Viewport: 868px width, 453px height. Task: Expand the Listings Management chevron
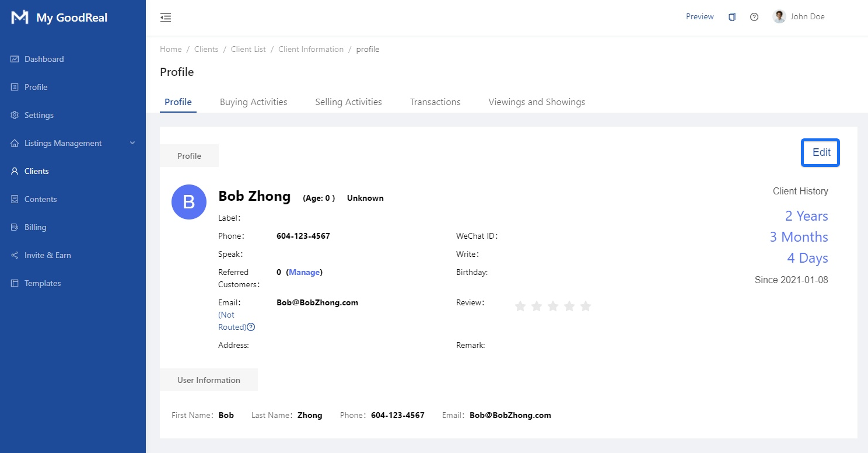point(132,143)
